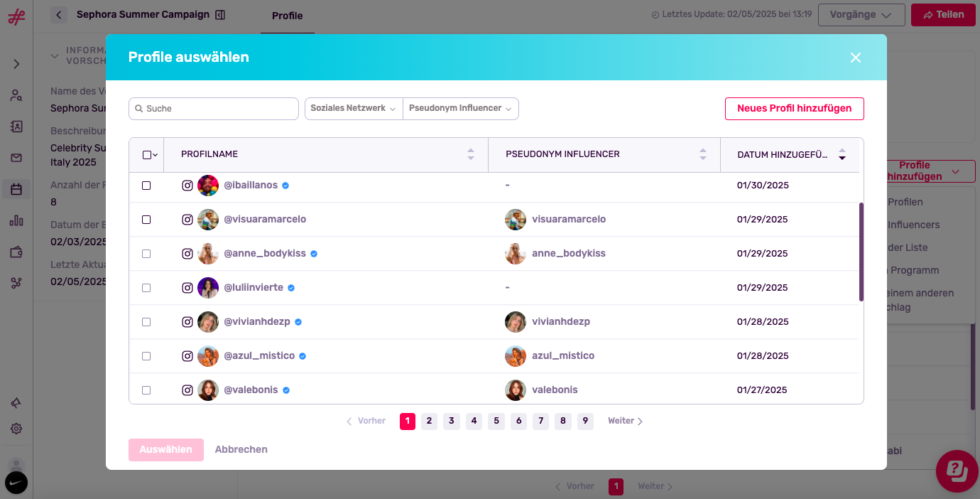Open settings gear in sidebar
Screen dimensions: 980x499
pos(16,429)
